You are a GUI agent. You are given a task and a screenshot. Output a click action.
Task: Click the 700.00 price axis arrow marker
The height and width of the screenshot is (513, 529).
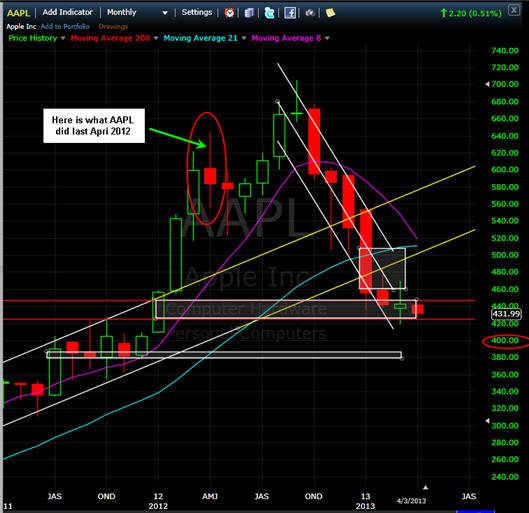point(487,84)
